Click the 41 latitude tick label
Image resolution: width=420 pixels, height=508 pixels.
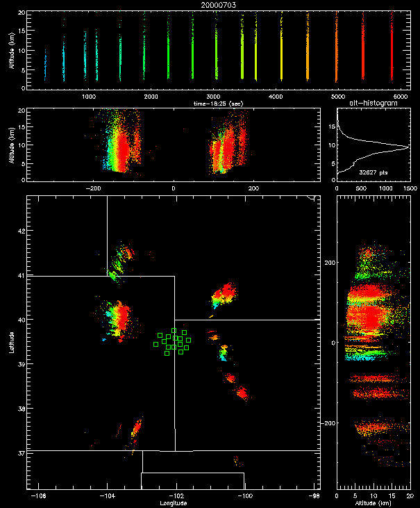click(x=22, y=275)
